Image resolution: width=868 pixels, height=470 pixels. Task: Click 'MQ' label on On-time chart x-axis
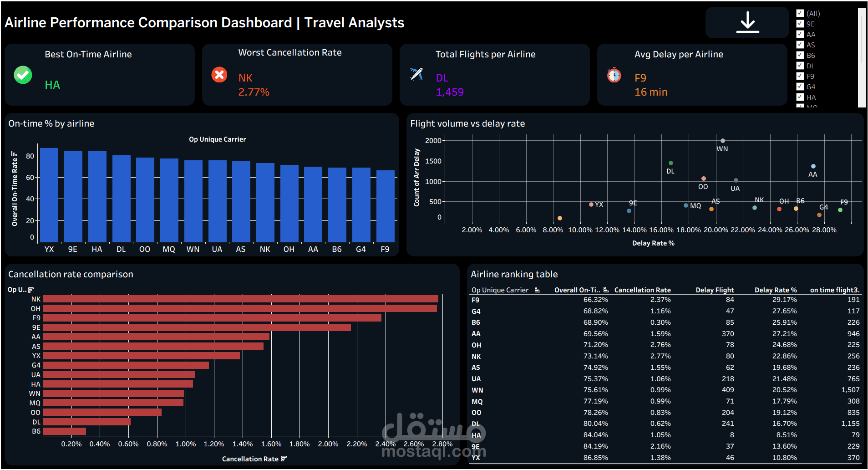click(x=169, y=250)
